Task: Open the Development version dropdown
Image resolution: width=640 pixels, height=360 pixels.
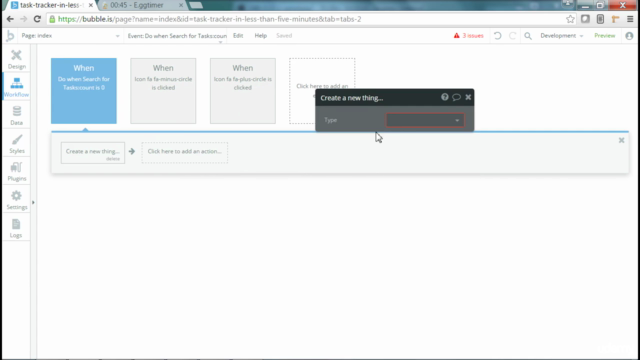Action: coord(562,36)
